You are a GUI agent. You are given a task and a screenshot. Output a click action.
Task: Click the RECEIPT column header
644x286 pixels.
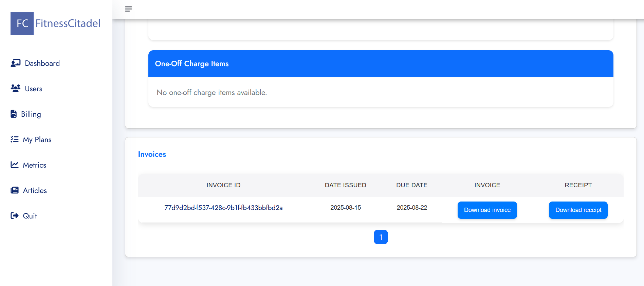click(578, 185)
